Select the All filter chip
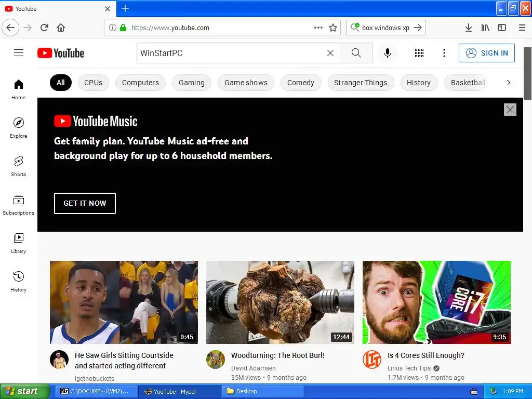 pyautogui.click(x=61, y=83)
